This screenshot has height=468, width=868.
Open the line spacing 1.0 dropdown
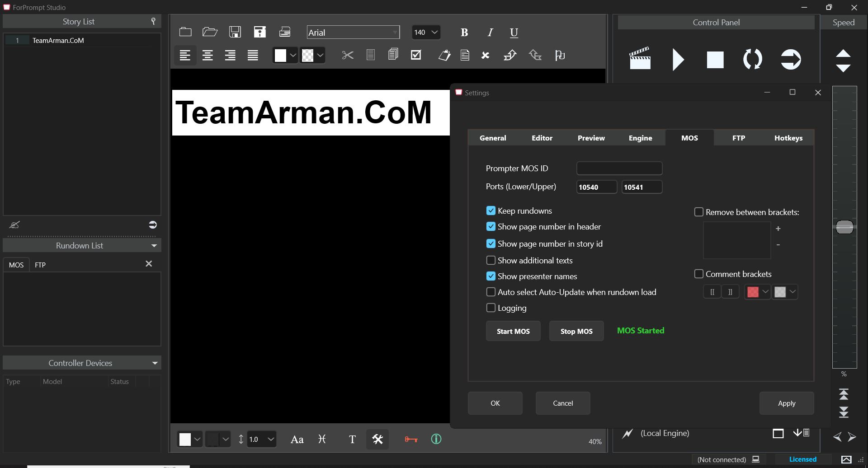(x=262, y=439)
